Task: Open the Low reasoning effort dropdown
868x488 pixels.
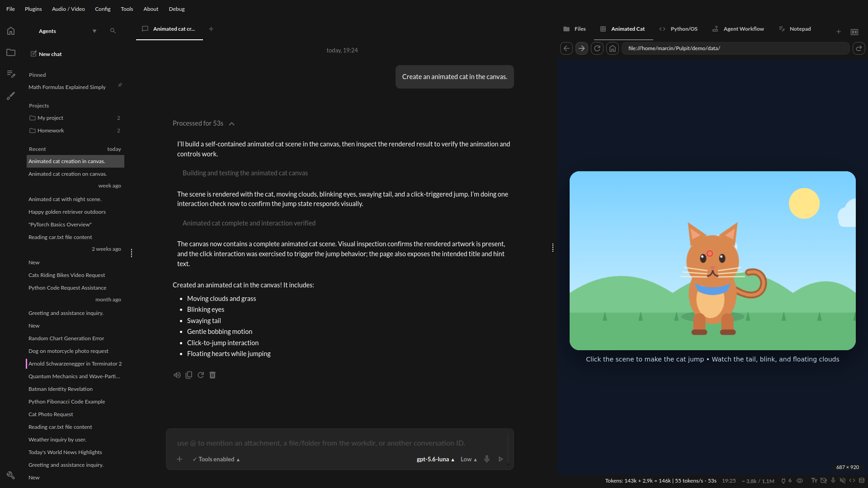Action: click(469, 459)
